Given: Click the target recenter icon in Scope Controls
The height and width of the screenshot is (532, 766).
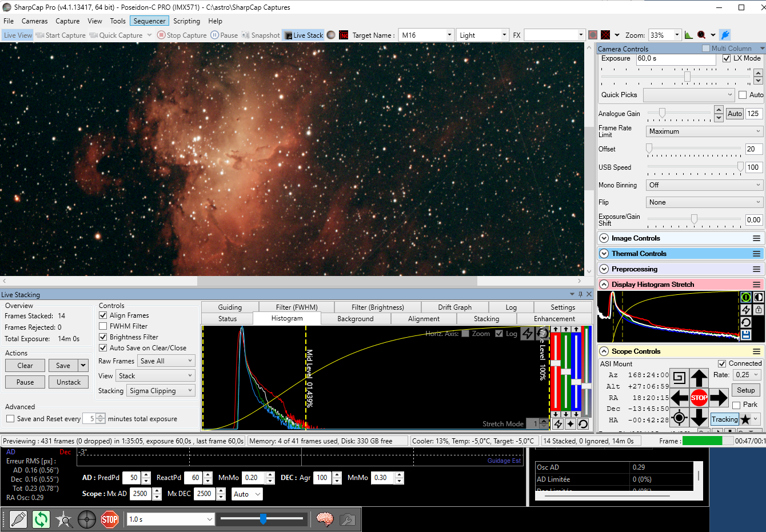Looking at the screenshot, I should pyautogui.click(x=679, y=418).
